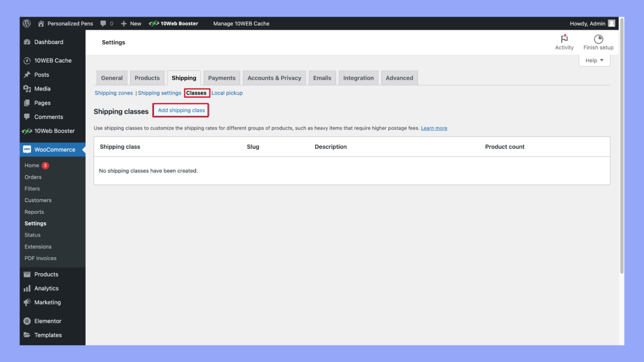Open the comments bubble in the top bar
The image size is (644, 362).
103,23
